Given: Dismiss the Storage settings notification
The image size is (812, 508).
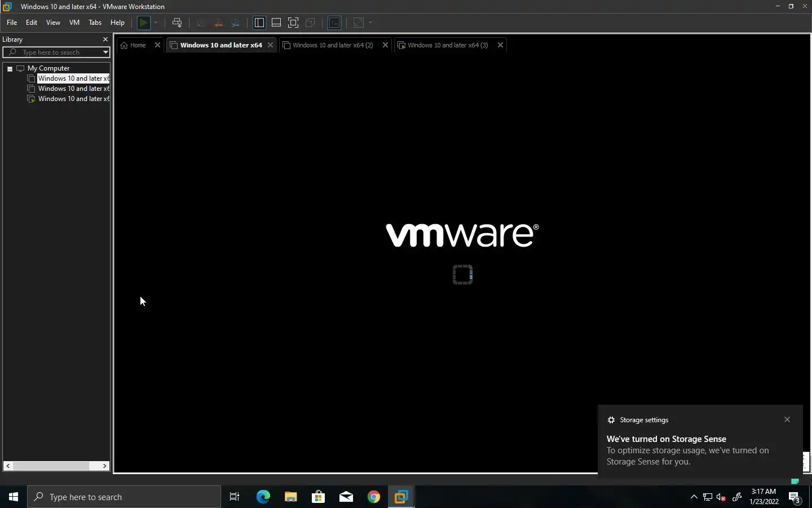Looking at the screenshot, I should (787, 419).
